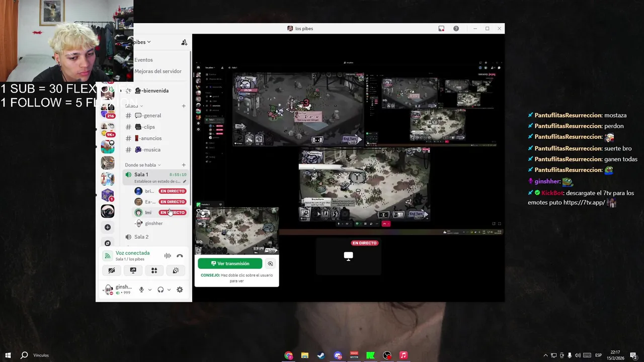Screen dimensions: 644x362
Task: Open ginsh... user profile in user bar
Action: 118,290
